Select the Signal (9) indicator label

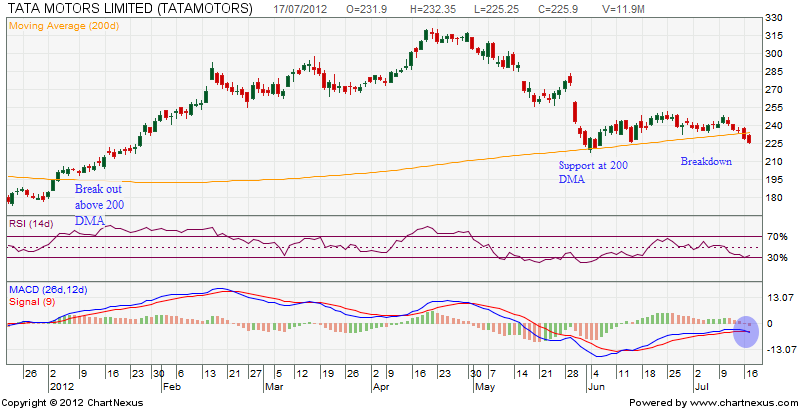(x=32, y=301)
